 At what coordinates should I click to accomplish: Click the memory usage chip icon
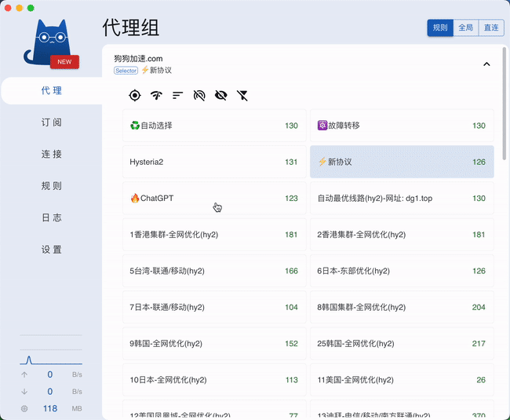24,408
